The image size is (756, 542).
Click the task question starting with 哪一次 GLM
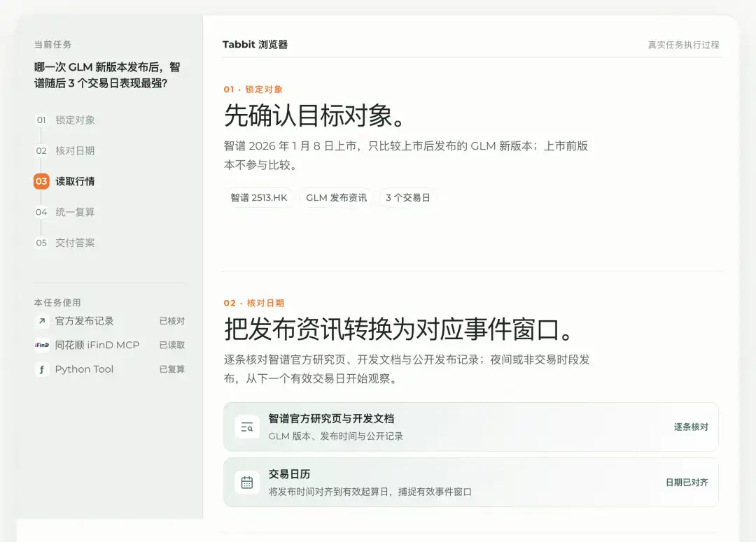107,75
